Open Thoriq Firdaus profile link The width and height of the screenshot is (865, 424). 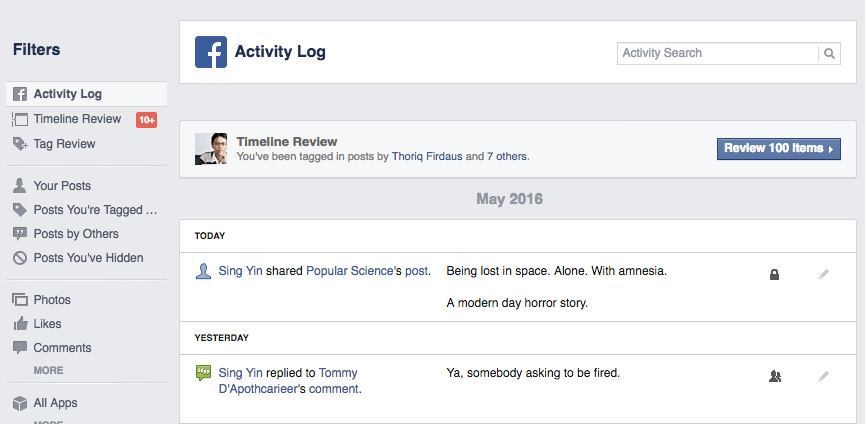[427, 157]
